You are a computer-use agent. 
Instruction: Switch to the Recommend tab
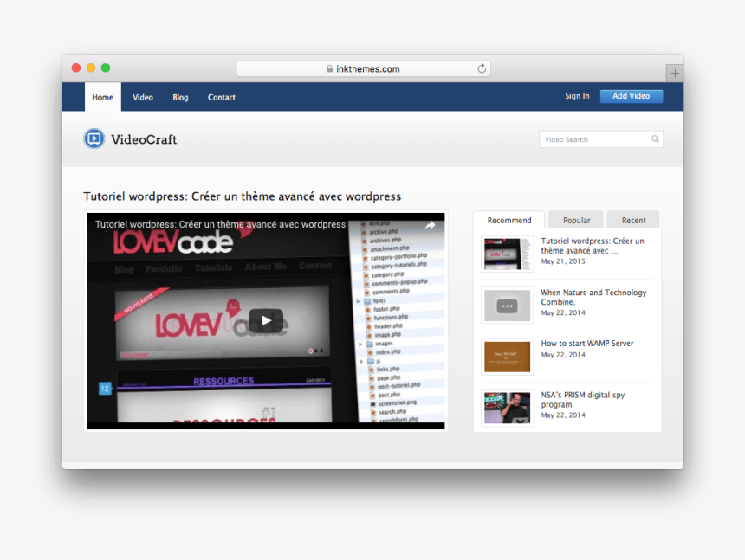point(509,220)
